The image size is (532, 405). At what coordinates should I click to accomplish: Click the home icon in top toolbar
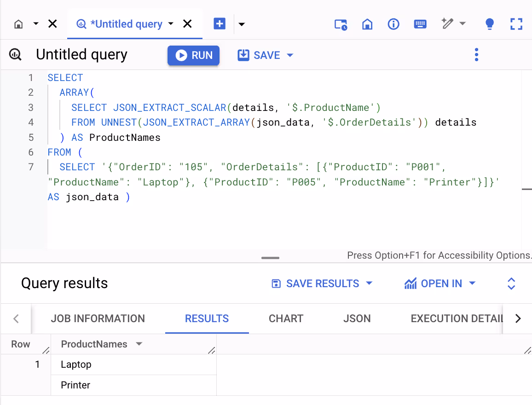coord(367,24)
